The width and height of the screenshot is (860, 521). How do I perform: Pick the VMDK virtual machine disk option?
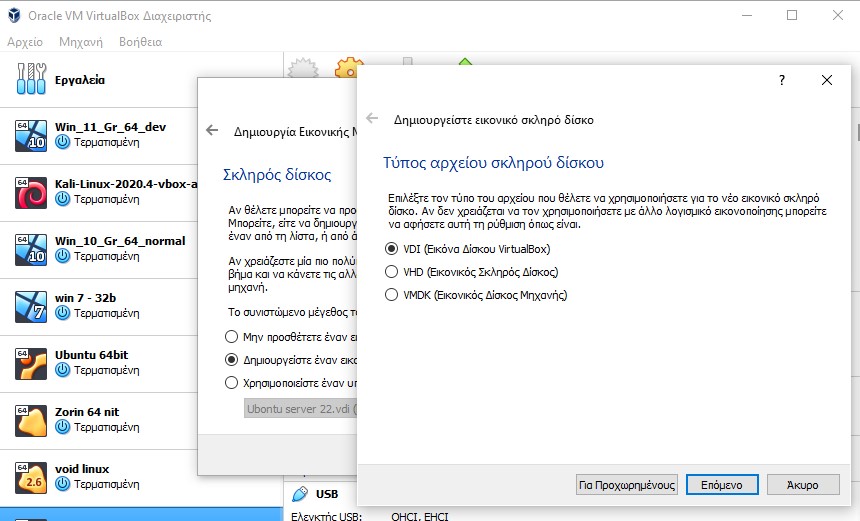tap(391, 295)
